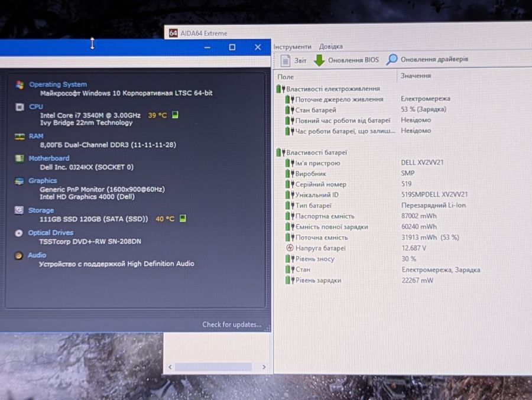Click the Оновлення драйверів toolbar label
Image resolution: width=532 pixels, height=400 pixels.
(434, 59)
